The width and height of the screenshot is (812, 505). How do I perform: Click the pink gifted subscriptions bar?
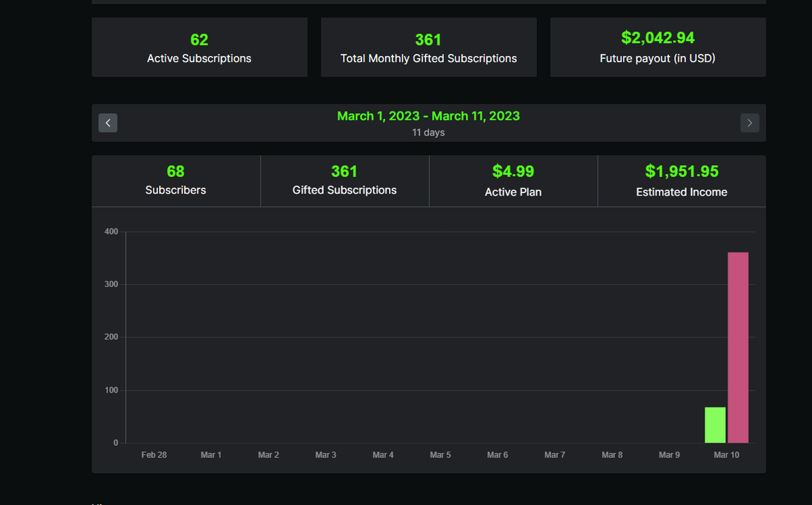coord(738,348)
